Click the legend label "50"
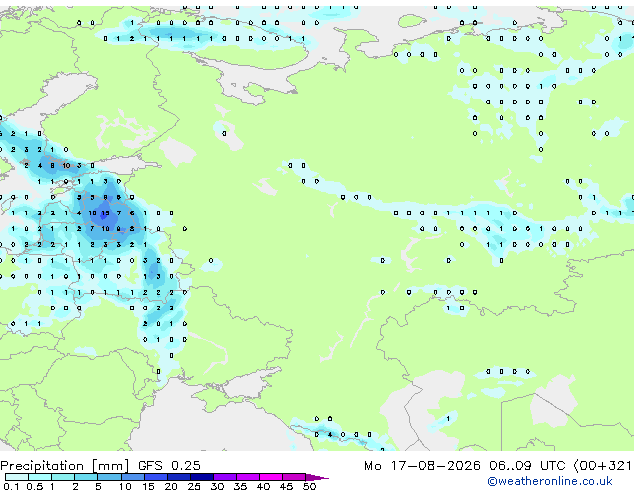Viewport: 634px width, 490px height. [x=309, y=486]
